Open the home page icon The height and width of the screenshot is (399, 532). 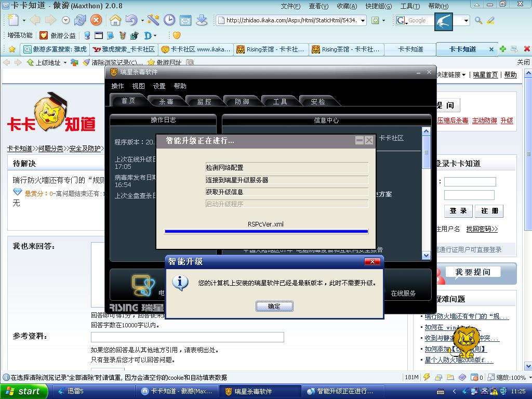[115, 20]
